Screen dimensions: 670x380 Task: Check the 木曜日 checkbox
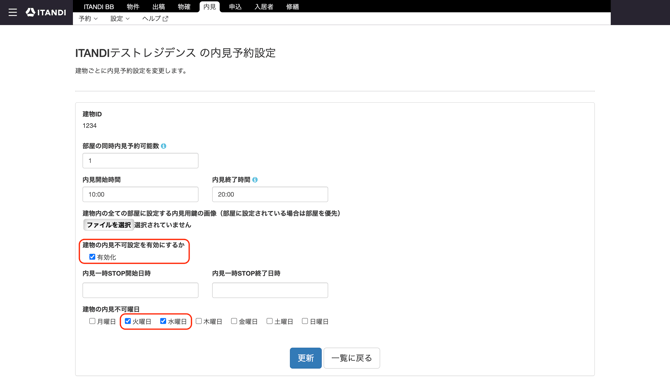point(198,321)
